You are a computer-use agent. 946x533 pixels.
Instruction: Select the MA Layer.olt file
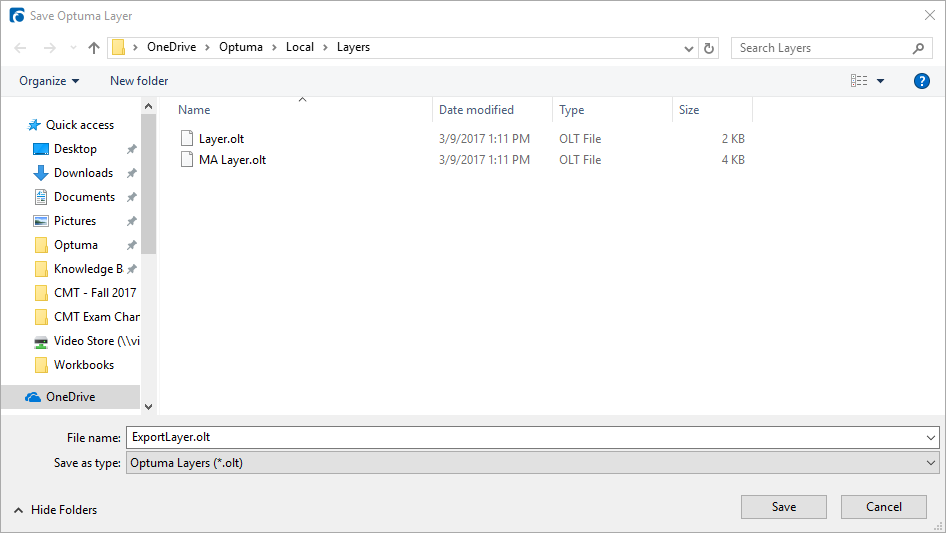click(x=232, y=160)
